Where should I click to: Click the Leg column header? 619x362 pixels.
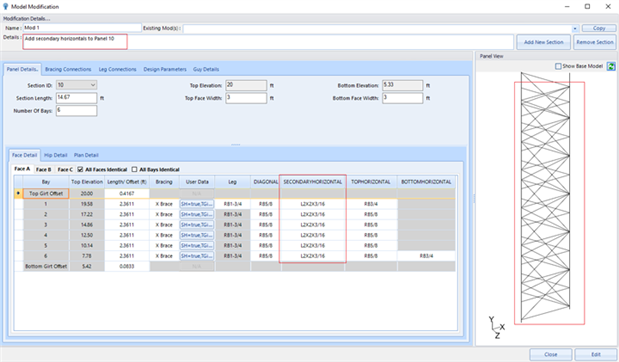tap(233, 182)
